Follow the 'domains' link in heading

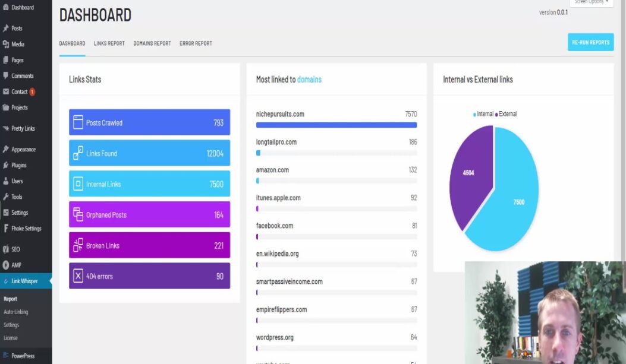309,80
